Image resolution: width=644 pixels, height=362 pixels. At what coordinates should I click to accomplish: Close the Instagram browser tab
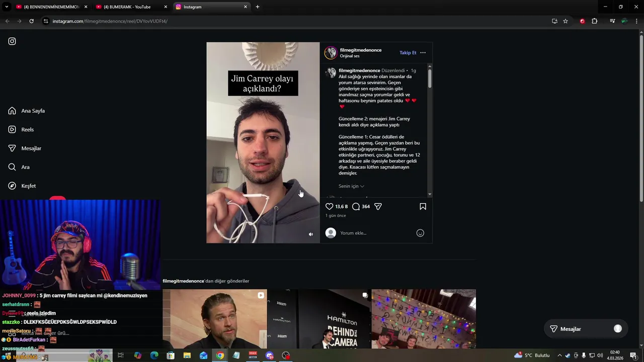click(x=246, y=7)
